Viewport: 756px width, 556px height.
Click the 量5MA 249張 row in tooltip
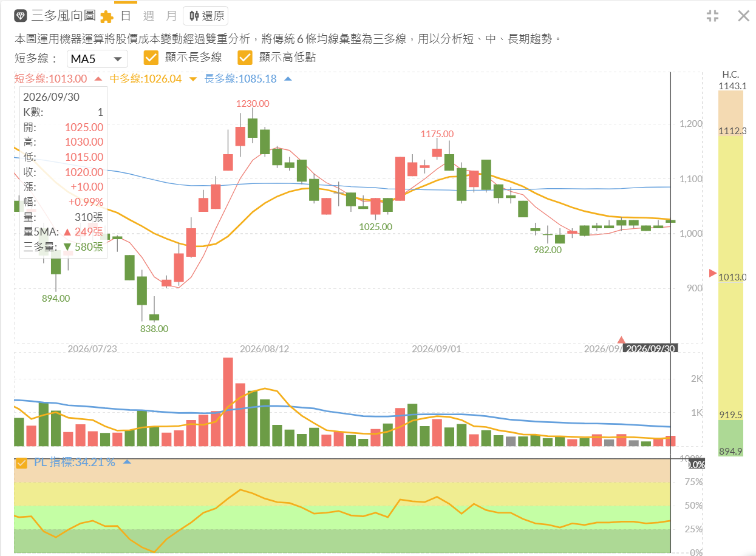[x=63, y=232]
